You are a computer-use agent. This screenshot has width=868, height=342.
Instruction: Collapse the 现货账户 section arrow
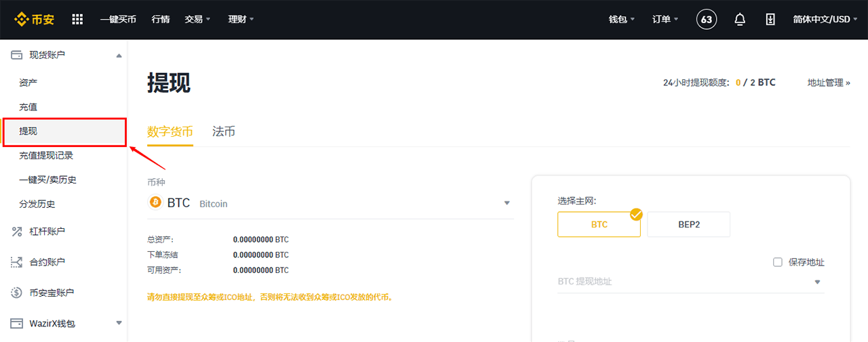point(119,56)
